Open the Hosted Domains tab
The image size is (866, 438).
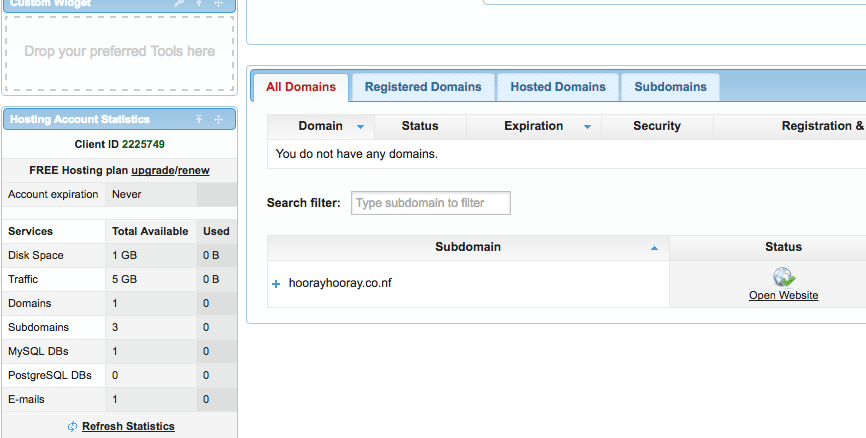558,87
